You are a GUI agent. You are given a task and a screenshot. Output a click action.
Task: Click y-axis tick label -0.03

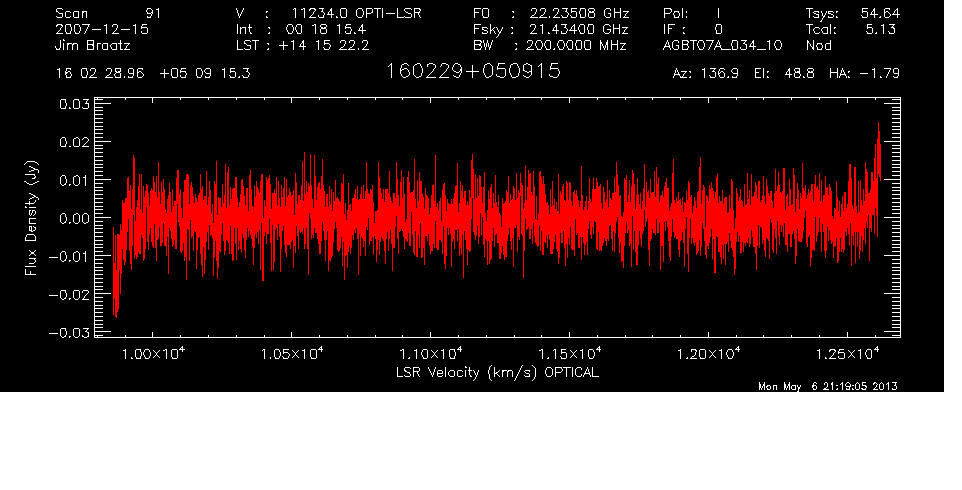click(69, 333)
